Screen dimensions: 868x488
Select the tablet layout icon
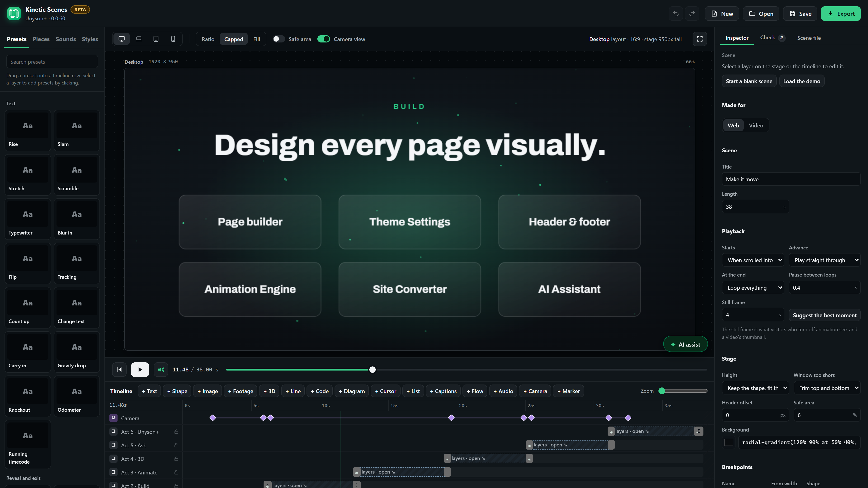[156, 39]
